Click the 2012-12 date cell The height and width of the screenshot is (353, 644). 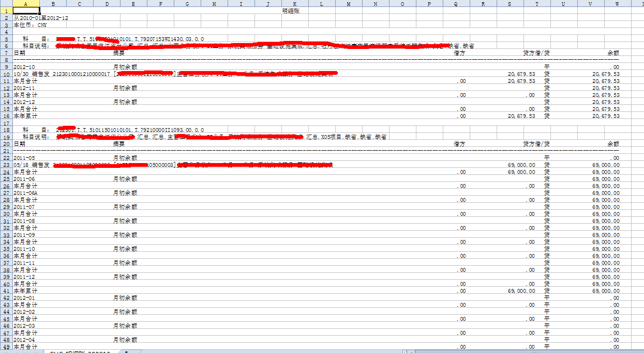pos(24,102)
